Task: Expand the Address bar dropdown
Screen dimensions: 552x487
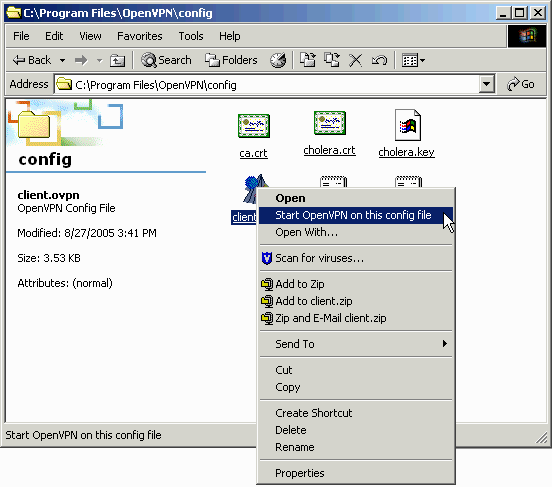Action: tap(487, 84)
